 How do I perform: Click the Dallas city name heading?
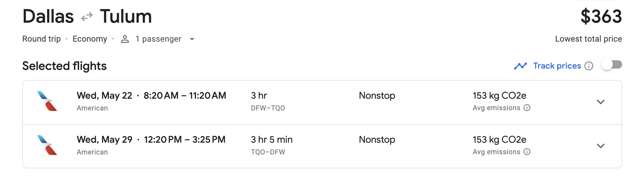[x=48, y=17]
